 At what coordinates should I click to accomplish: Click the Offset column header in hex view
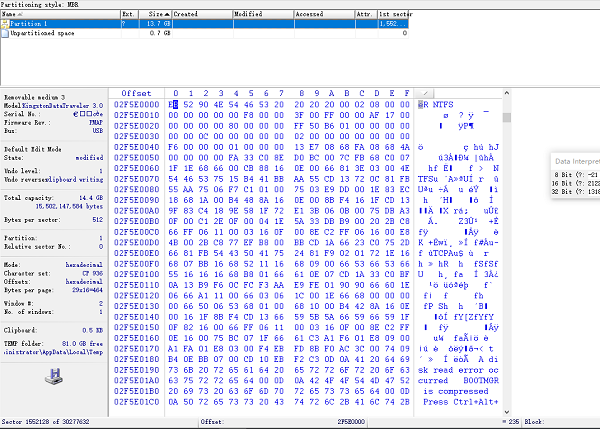click(x=136, y=93)
